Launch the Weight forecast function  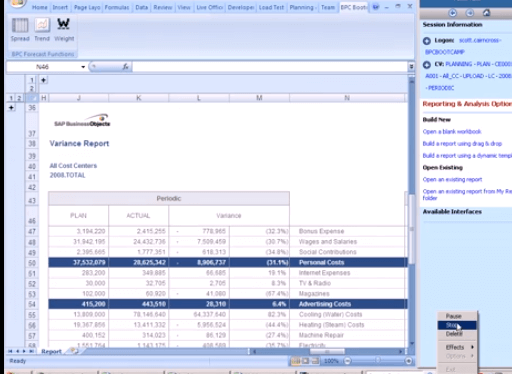pyautogui.click(x=64, y=30)
